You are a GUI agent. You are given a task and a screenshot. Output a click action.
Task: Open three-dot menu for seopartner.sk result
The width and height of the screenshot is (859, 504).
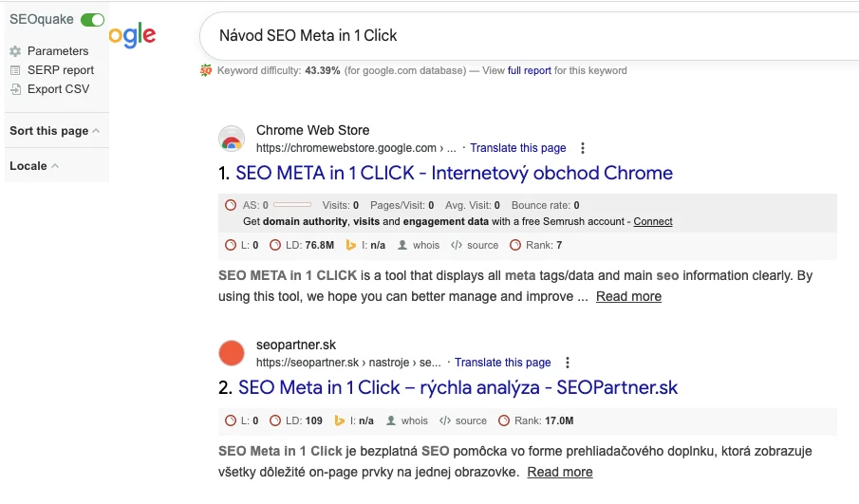coord(568,363)
